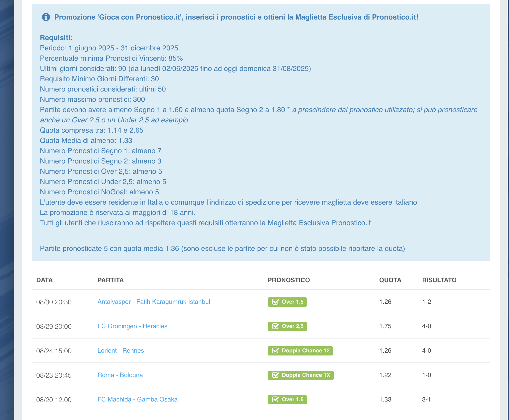Click the checkmark icon in Antalyaspor's Over 1,5 badge
The width and height of the screenshot is (509, 420).
coord(276,302)
